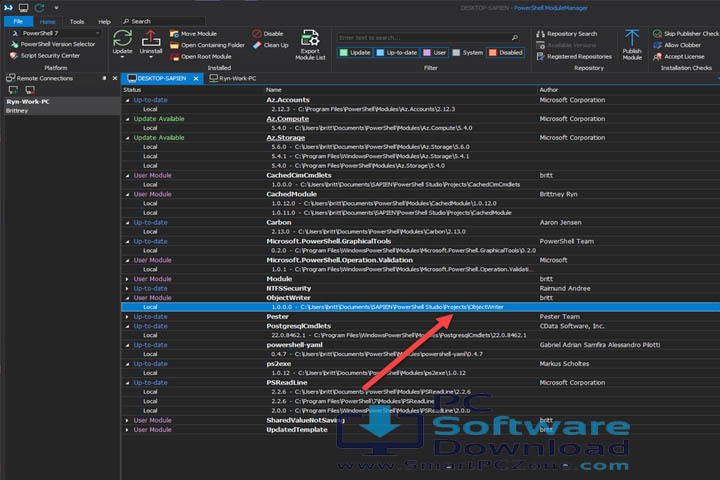Click the magnifier in the filter search box

click(515, 38)
